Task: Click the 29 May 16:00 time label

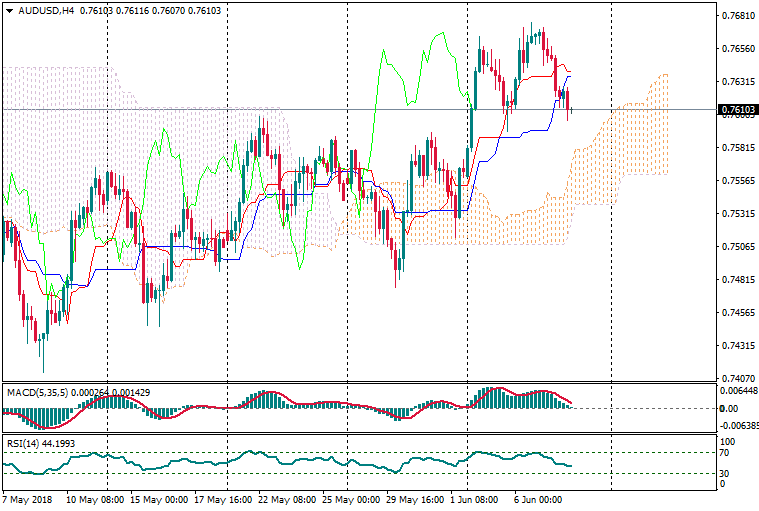Action: coord(415,498)
